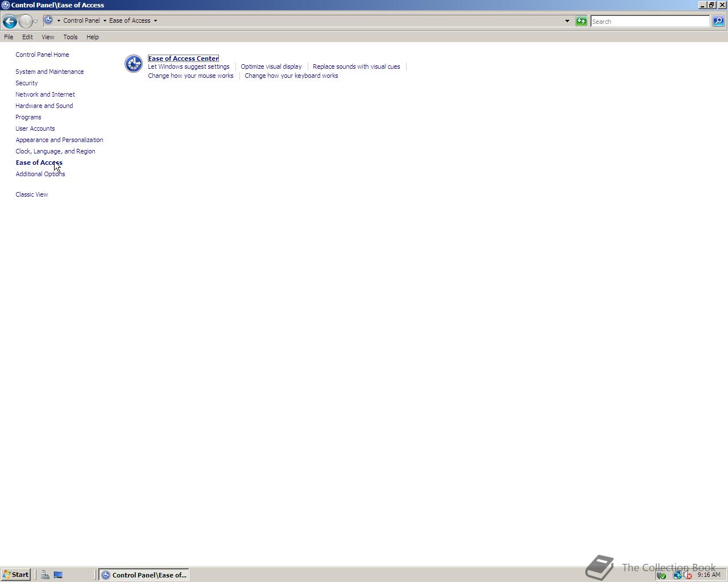Expand the arrow after Control Panel breadcrumb
This screenshot has height=582, width=728.
(x=105, y=20)
